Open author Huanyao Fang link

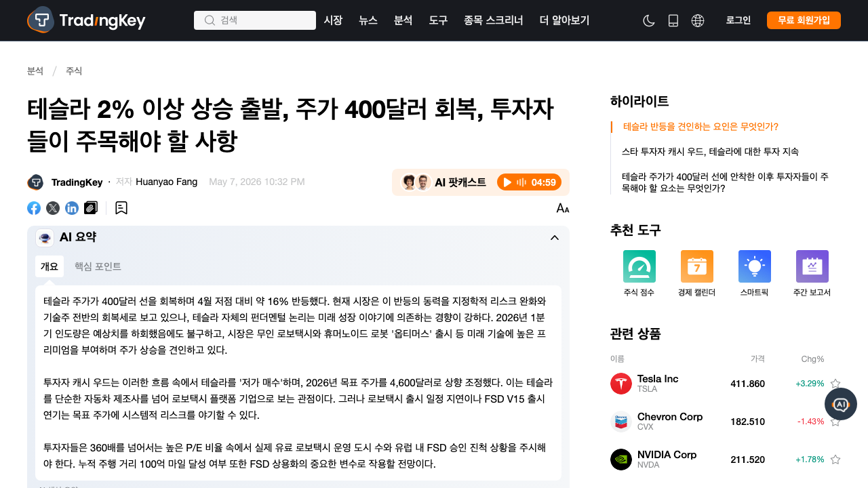click(167, 182)
